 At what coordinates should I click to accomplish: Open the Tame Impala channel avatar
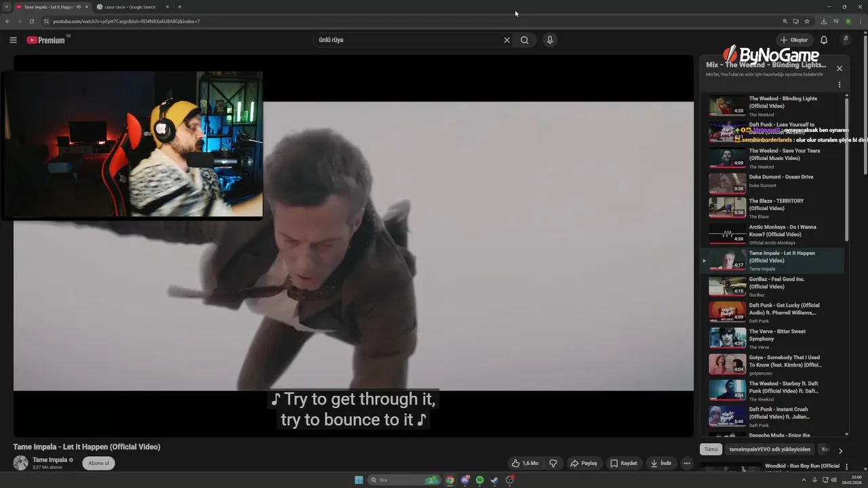click(x=21, y=463)
